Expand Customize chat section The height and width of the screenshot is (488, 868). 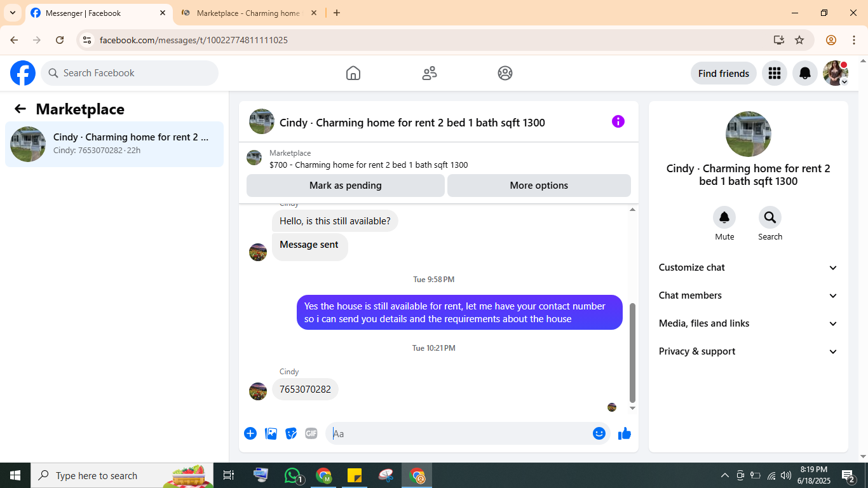[749, 268]
